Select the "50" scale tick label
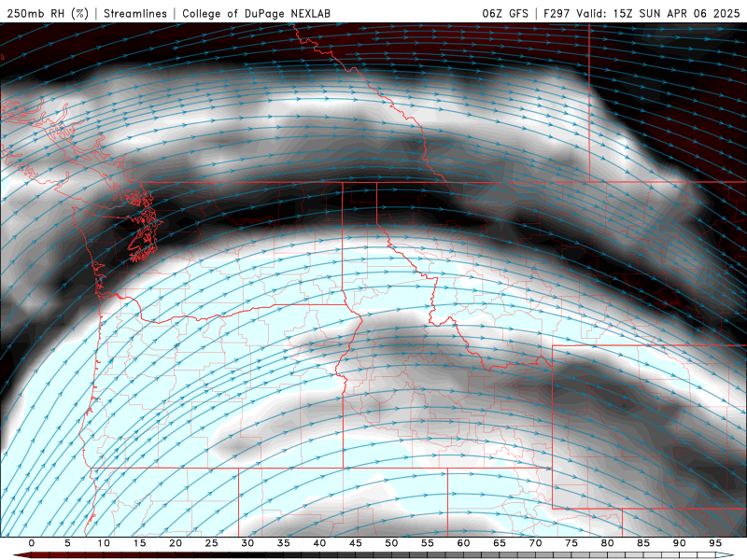The height and width of the screenshot is (560, 747). pyautogui.click(x=391, y=543)
